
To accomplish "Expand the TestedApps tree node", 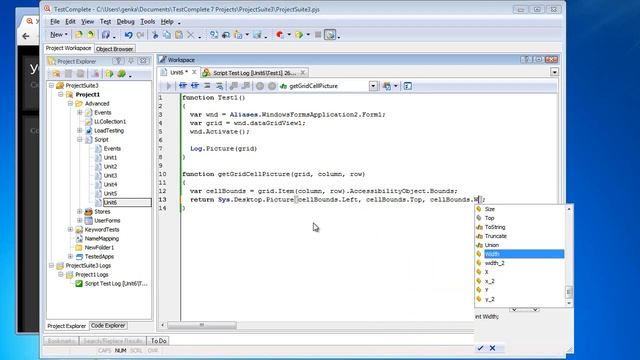I will point(70,256).
